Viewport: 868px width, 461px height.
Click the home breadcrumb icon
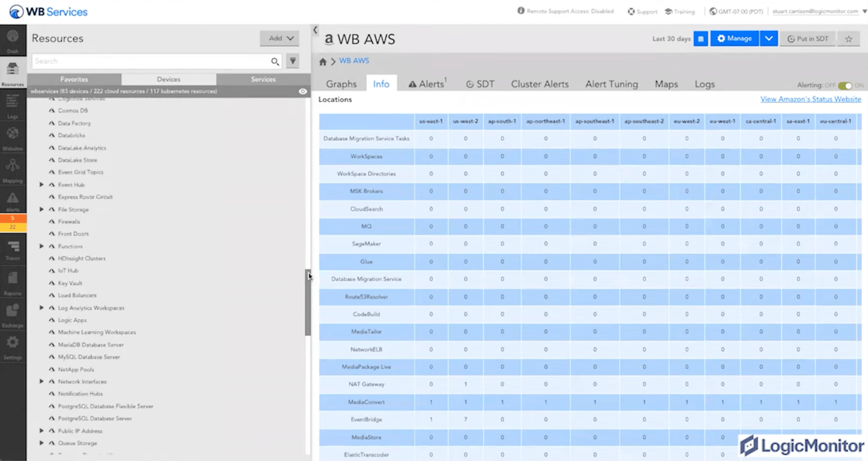(323, 61)
